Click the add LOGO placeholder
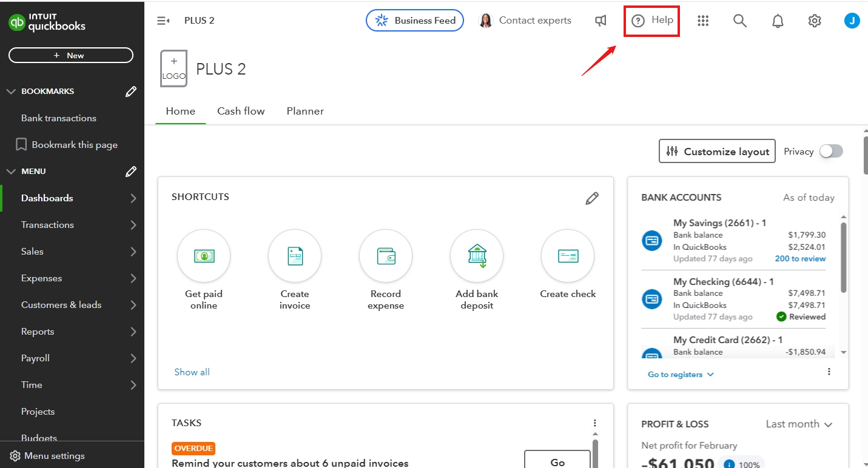This screenshot has height=468, width=868. 174,69
